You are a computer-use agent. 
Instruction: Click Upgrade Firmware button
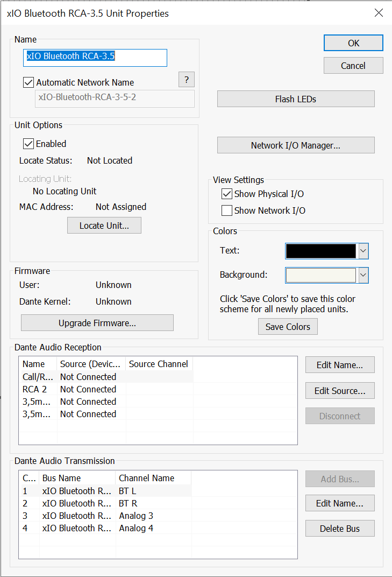tap(97, 323)
